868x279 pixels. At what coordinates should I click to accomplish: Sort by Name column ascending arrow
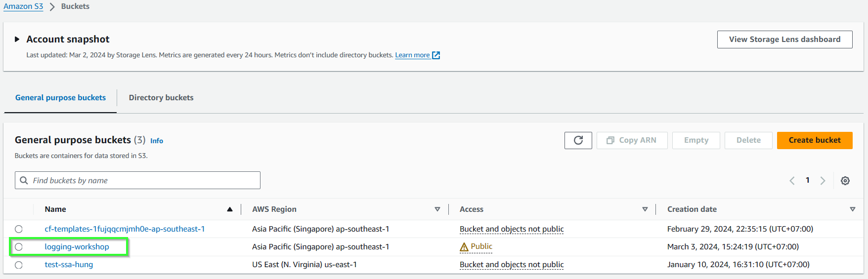coord(230,209)
